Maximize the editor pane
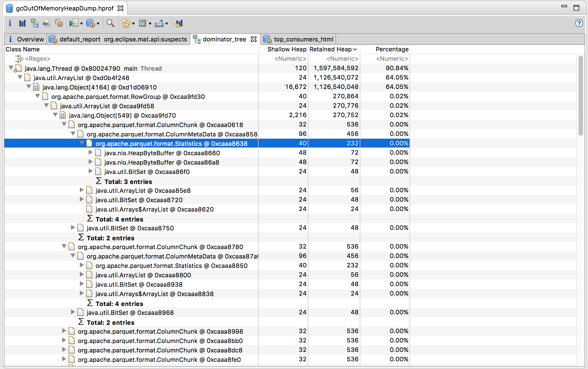The height and width of the screenshot is (369, 588). (576, 7)
